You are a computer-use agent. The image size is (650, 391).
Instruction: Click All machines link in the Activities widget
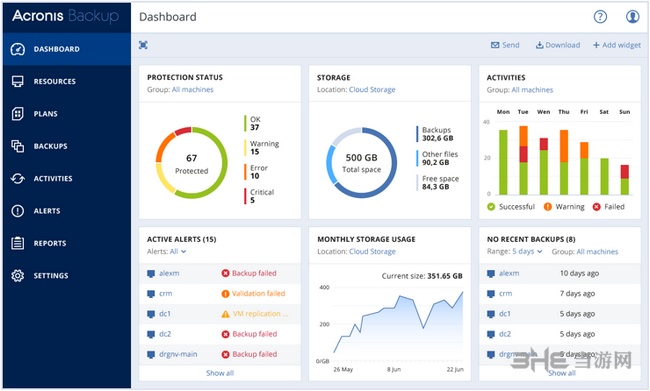532,90
